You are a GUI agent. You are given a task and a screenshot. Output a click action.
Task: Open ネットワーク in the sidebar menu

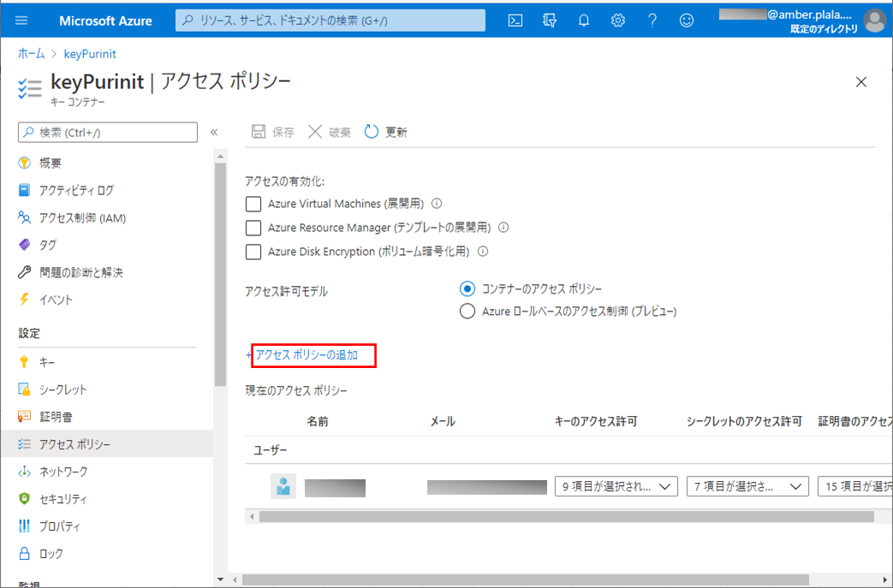[63, 472]
